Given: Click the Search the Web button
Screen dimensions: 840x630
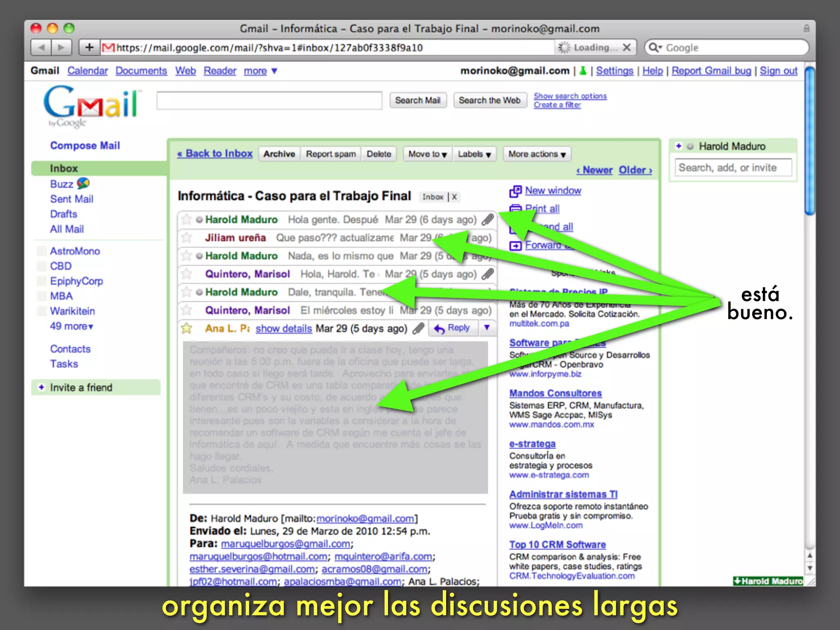Looking at the screenshot, I should tap(489, 100).
